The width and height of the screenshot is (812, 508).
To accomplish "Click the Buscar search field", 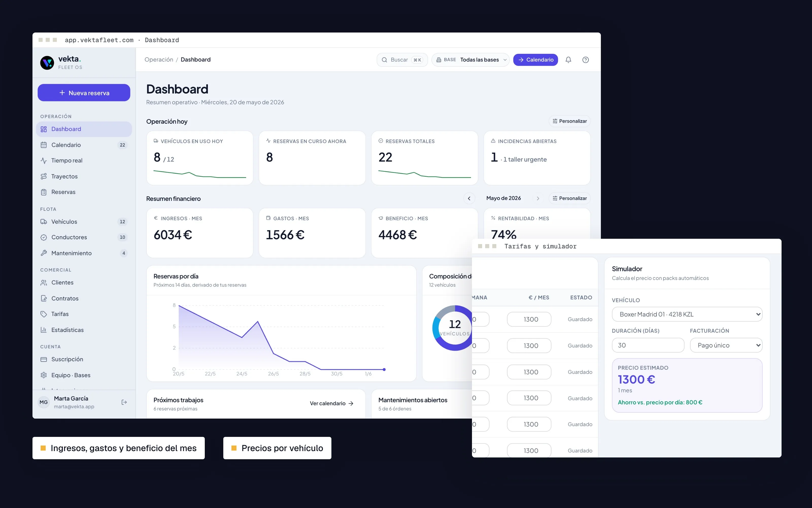I will coord(402,60).
